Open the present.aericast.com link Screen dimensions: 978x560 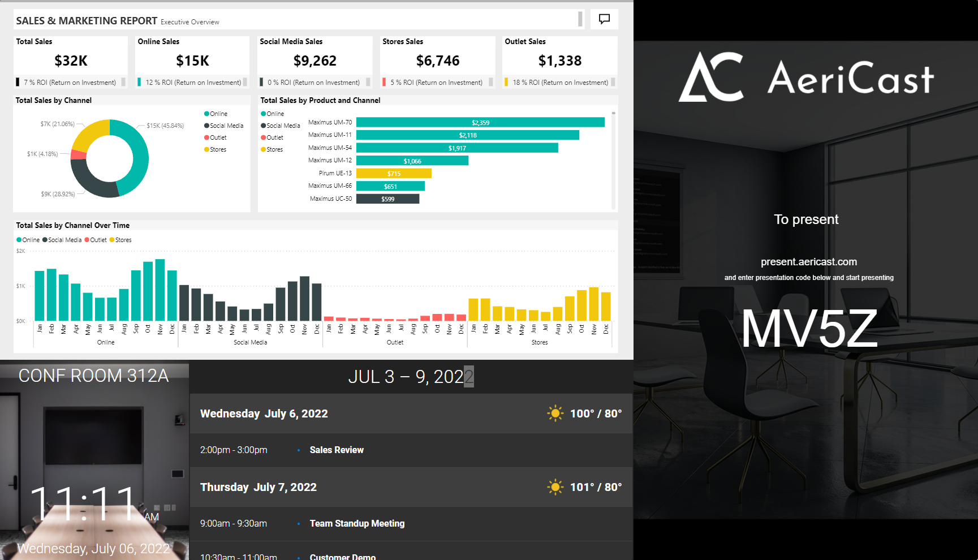coord(809,262)
